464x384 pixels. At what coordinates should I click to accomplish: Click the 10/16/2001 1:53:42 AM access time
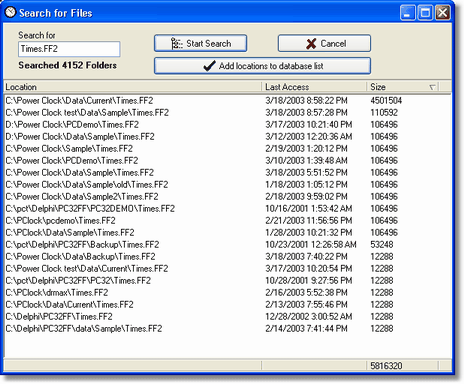309,209
